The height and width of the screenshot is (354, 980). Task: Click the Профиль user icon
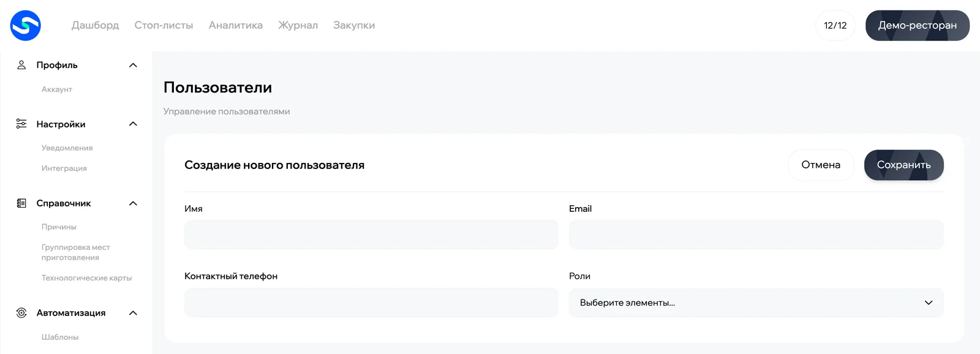(21, 65)
